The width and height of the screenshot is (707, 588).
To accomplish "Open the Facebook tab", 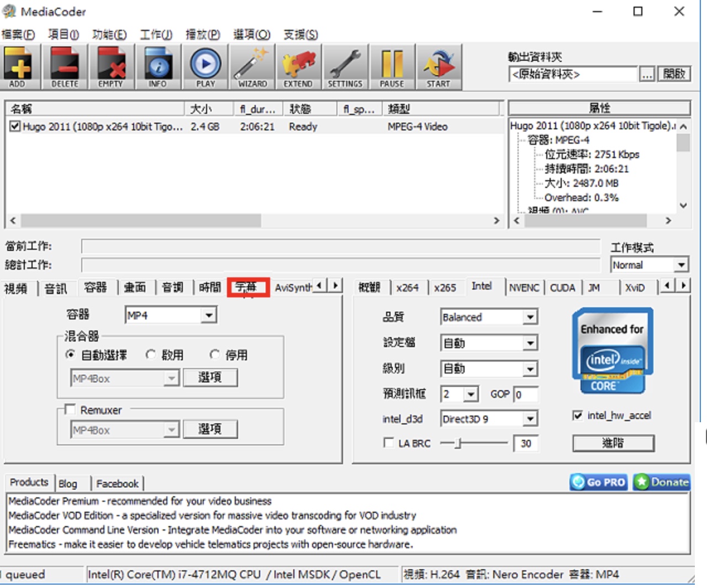I will [x=118, y=484].
